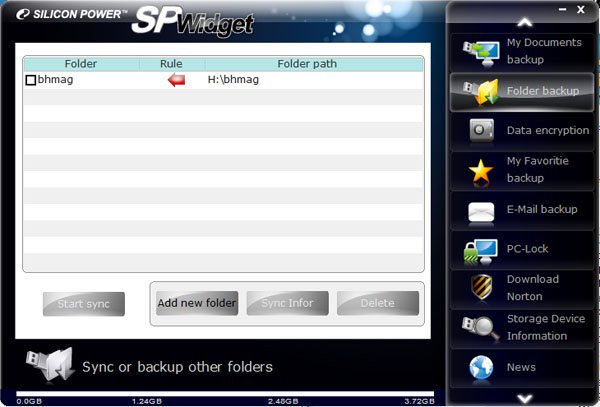The width and height of the screenshot is (600, 407).
Task: Select the Folder backup menu label
Action: click(x=542, y=91)
